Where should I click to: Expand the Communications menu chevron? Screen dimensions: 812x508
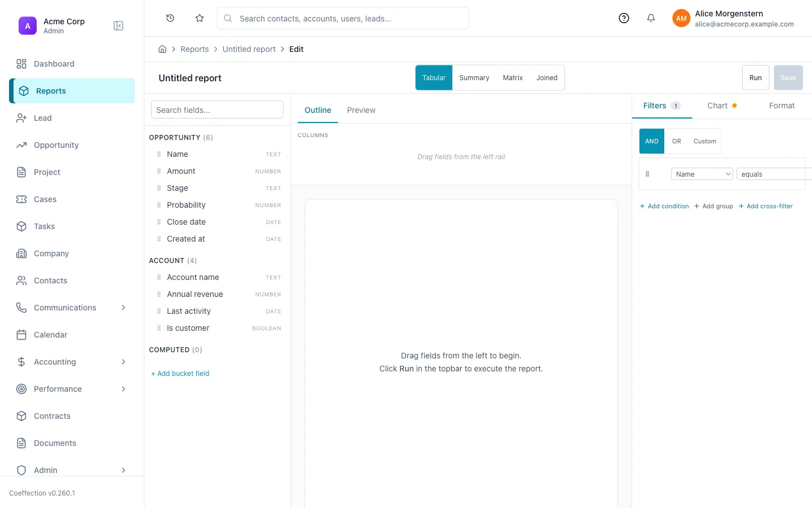click(x=123, y=308)
